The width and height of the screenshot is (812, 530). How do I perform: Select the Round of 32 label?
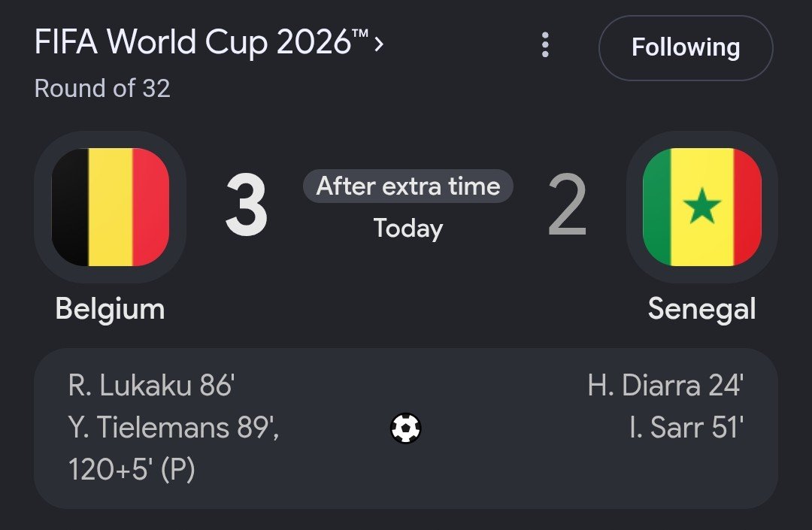[x=102, y=88]
